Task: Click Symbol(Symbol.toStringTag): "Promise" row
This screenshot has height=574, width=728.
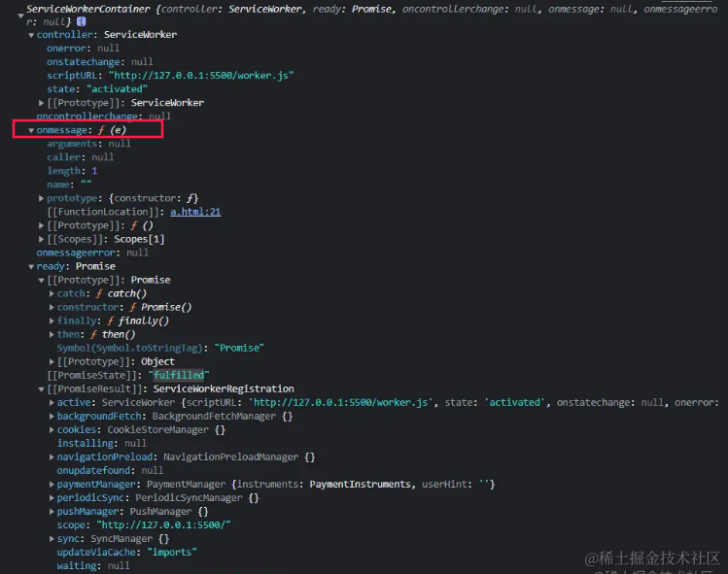Action: pos(160,348)
